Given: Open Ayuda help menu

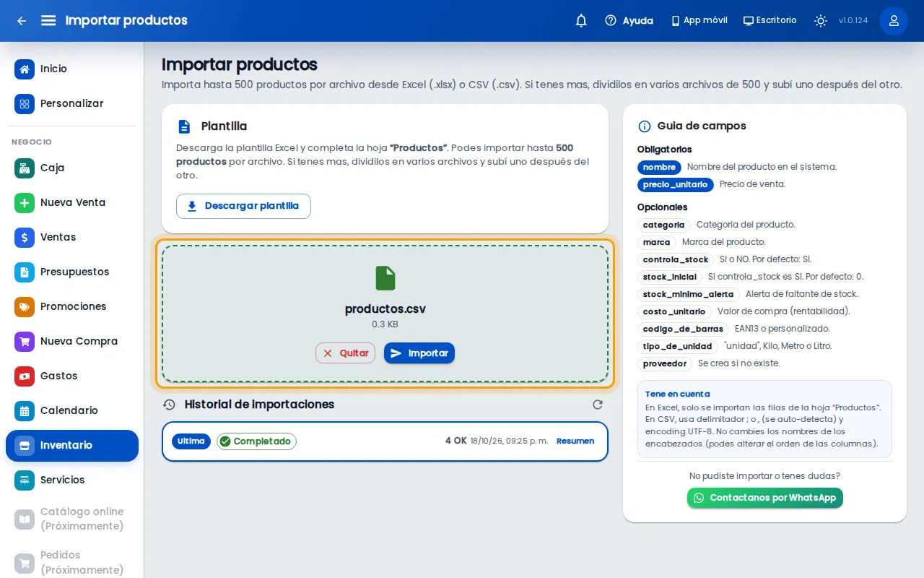Looking at the screenshot, I should pos(629,21).
